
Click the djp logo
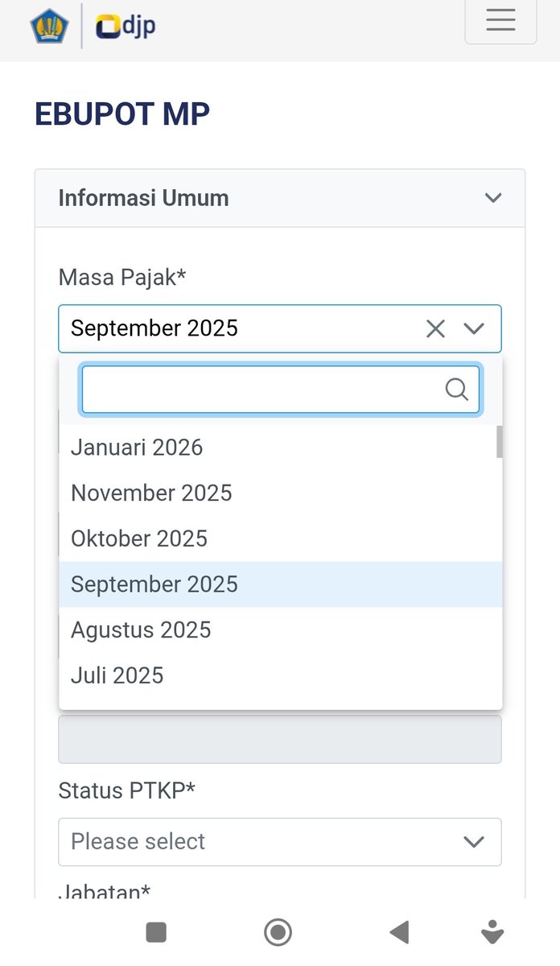pos(126,26)
